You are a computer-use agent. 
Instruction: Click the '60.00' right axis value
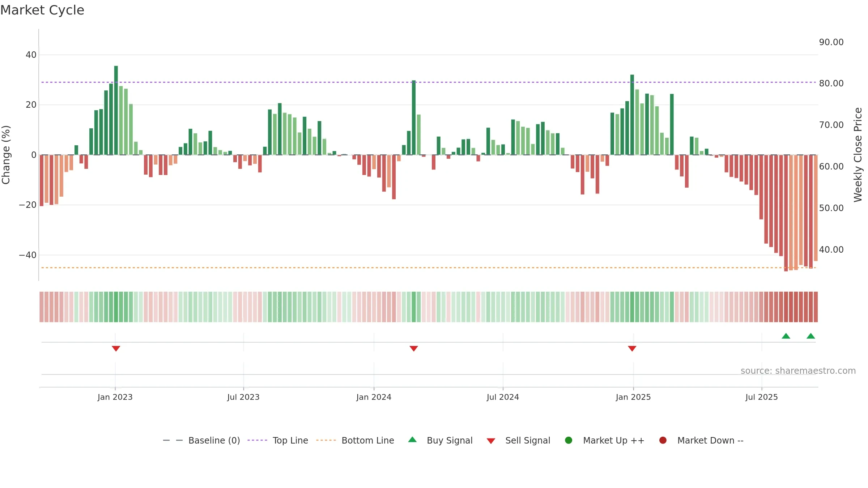831,166
